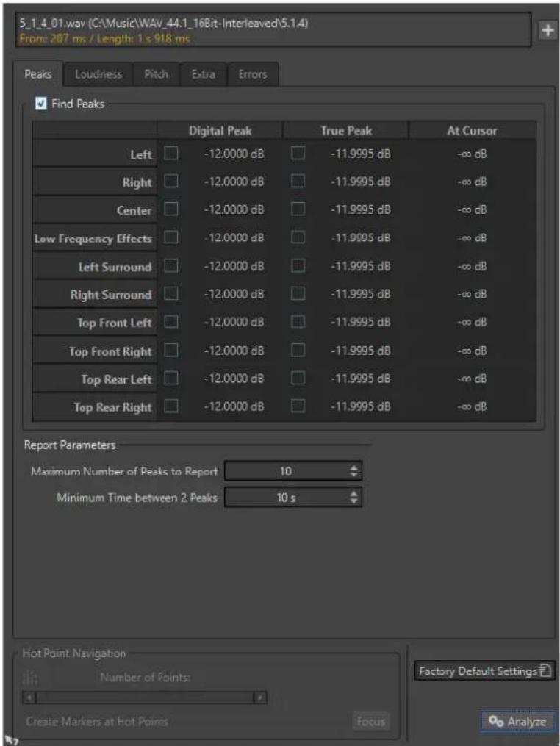Click the preset icon on Factory Default Settings
Image resolution: width=560 pixels, height=746 pixels.
tap(545, 671)
